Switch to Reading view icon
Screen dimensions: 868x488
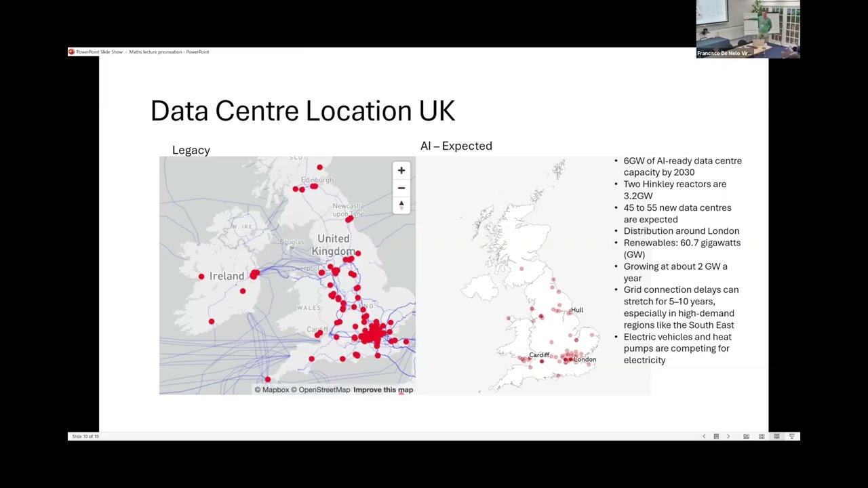tap(776, 436)
